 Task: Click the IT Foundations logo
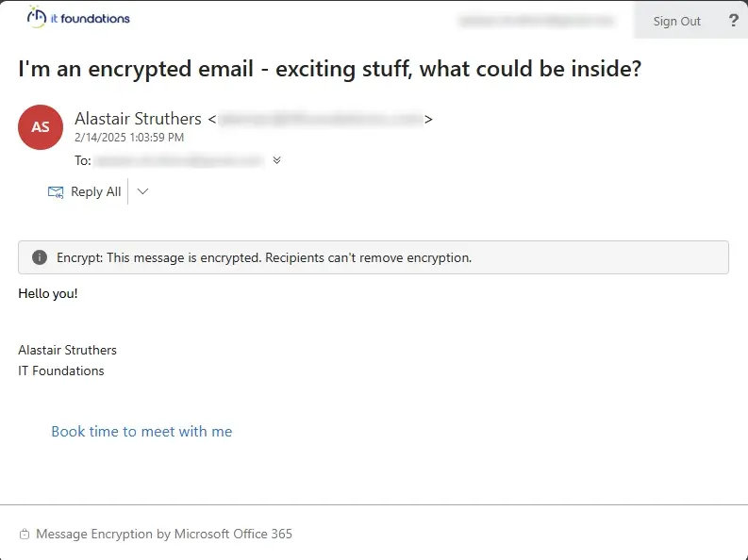78,18
